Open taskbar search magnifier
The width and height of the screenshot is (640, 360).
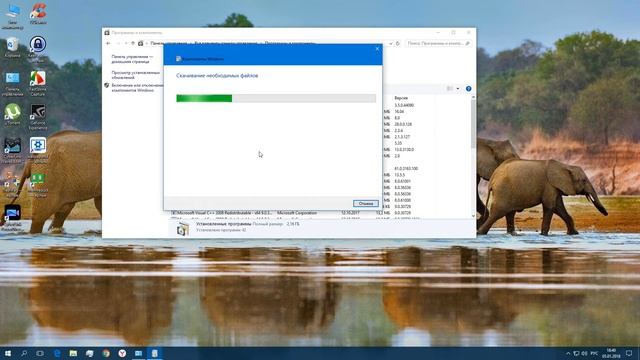(24, 353)
